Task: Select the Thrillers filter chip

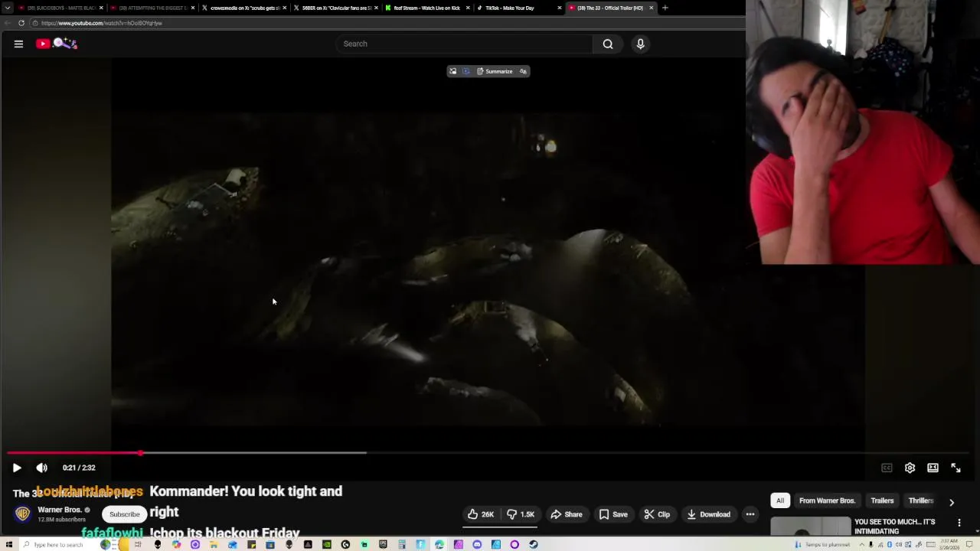Action: click(x=921, y=500)
